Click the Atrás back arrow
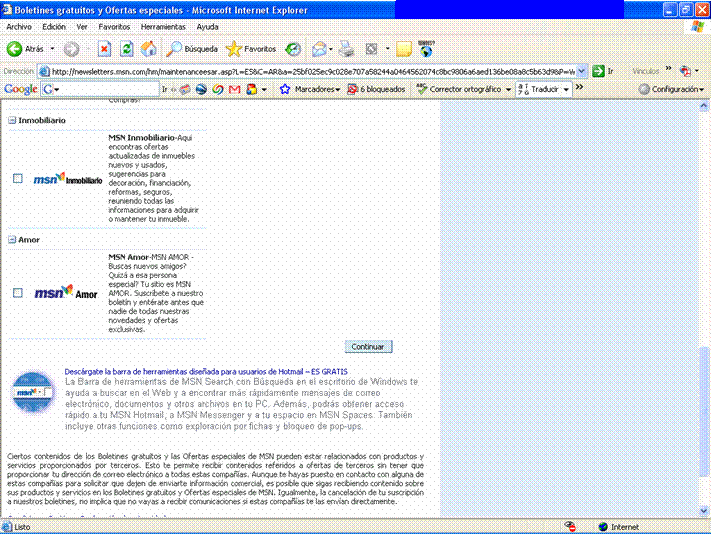The width and height of the screenshot is (711, 534). point(26,48)
